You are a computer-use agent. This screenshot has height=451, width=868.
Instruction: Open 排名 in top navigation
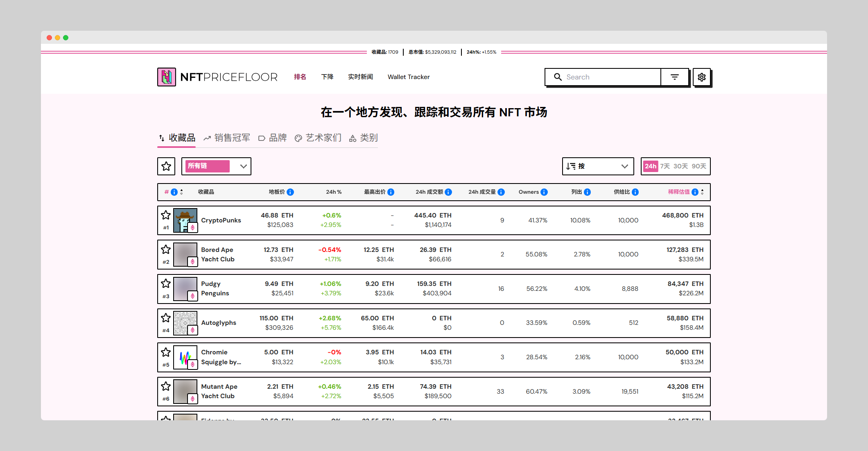coord(300,77)
